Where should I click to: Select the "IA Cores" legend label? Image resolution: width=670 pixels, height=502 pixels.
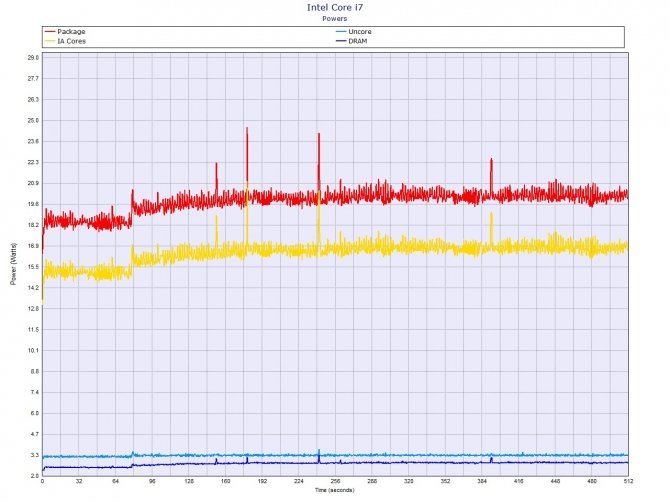point(71,41)
